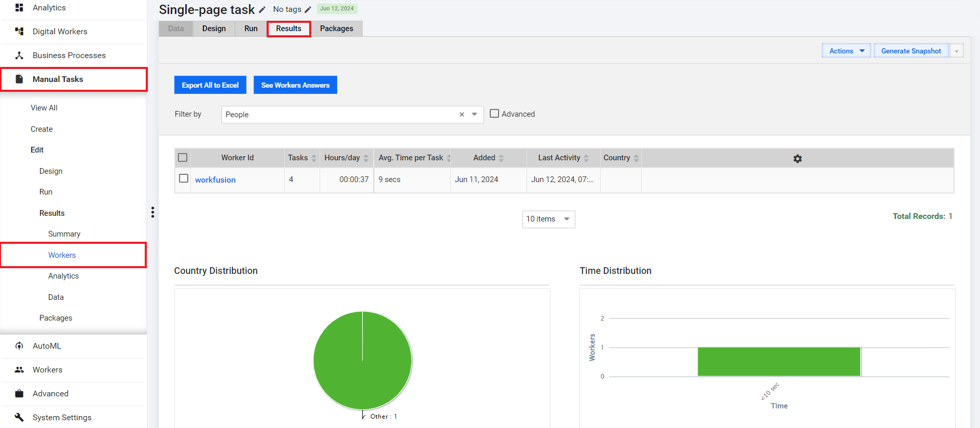Click the Business Processes sidebar icon

19,56
